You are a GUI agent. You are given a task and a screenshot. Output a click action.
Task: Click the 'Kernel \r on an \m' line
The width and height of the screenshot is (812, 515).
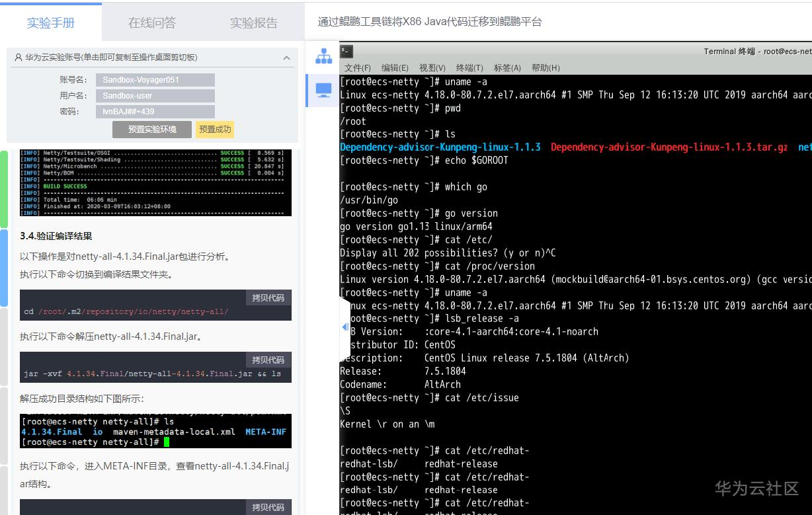pyautogui.click(x=387, y=424)
